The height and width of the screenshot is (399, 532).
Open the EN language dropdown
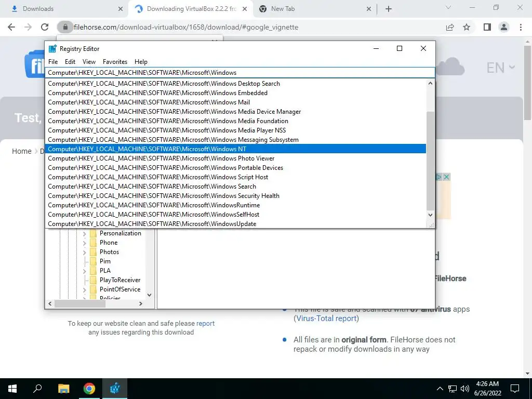(500, 68)
